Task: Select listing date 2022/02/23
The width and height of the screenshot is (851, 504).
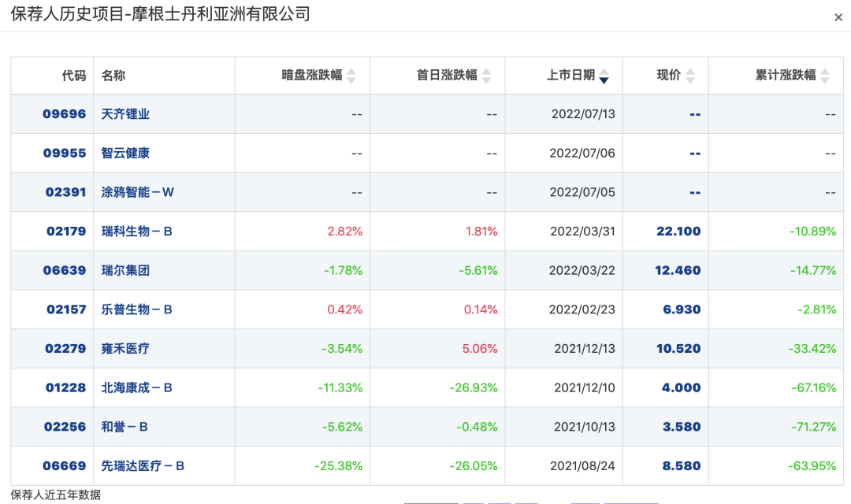Action: (582, 309)
